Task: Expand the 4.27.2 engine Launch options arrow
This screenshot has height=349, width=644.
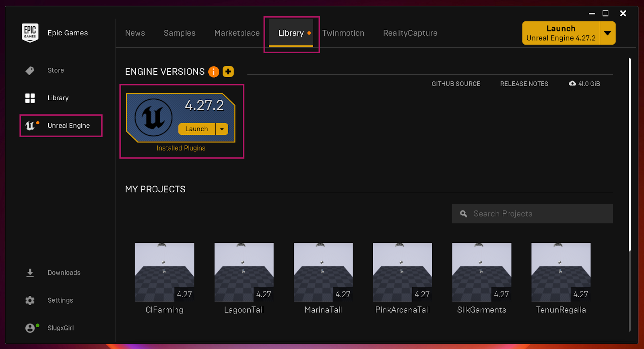Action: point(222,129)
